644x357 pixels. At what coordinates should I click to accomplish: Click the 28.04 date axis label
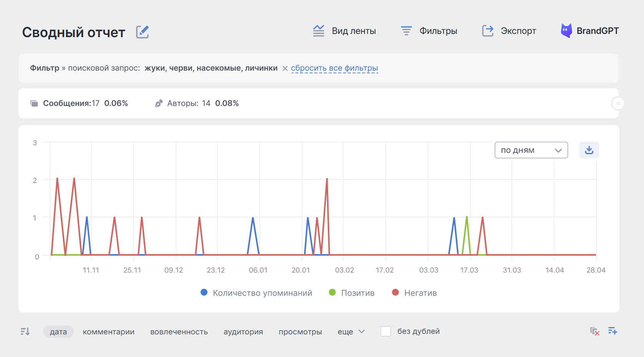(596, 270)
